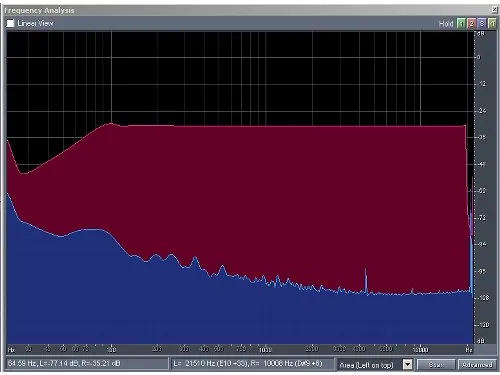500x375 pixels.
Task: Click the Scan button
Action: pos(436,364)
